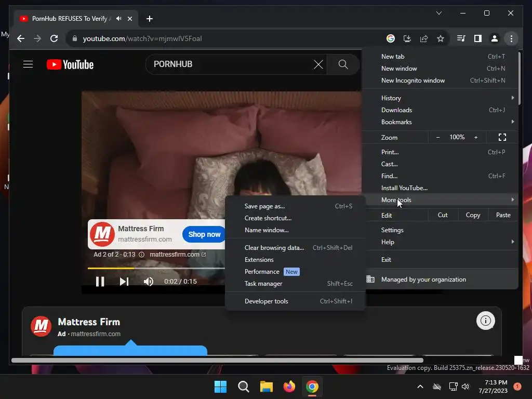This screenshot has width=532, height=399.
Task: Toggle the browser side panel icon
Action: [478, 38]
